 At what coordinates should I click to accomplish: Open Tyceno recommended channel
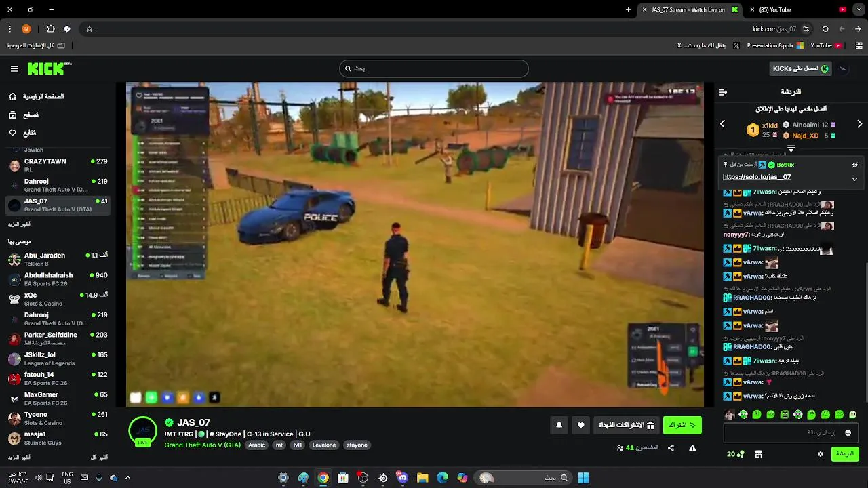pos(57,418)
